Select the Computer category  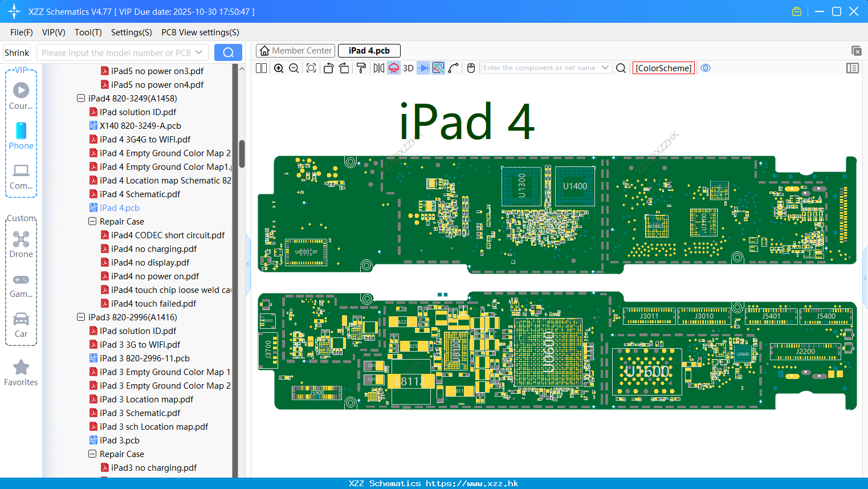(21, 176)
